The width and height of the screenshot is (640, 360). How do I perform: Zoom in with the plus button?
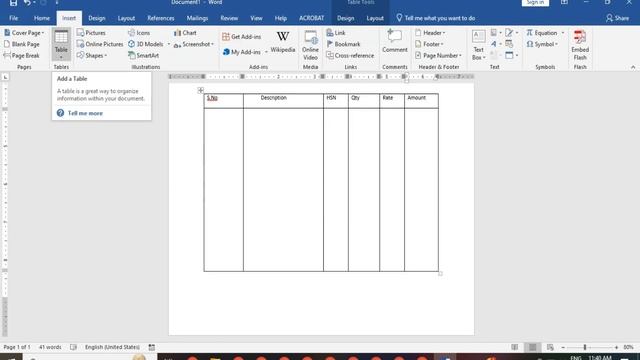616,347
